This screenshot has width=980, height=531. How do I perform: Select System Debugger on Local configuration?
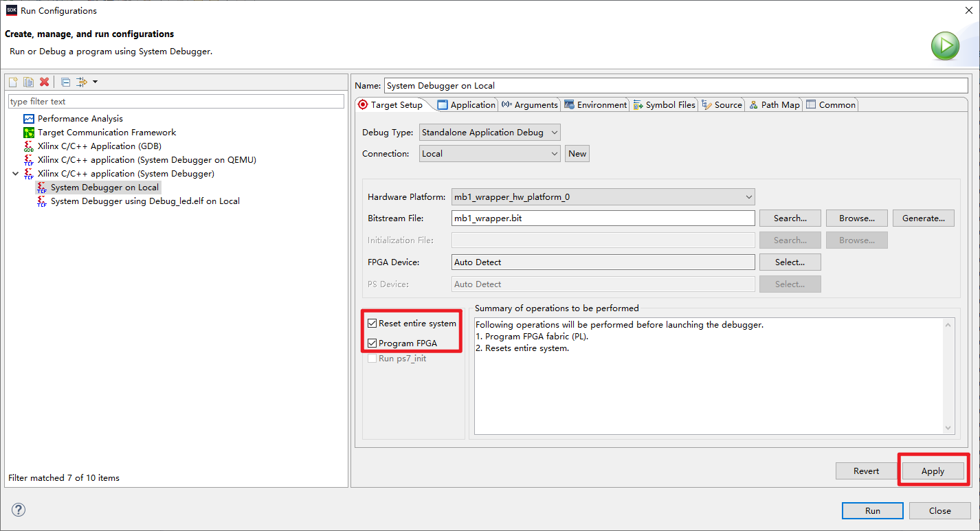tap(104, 188)
